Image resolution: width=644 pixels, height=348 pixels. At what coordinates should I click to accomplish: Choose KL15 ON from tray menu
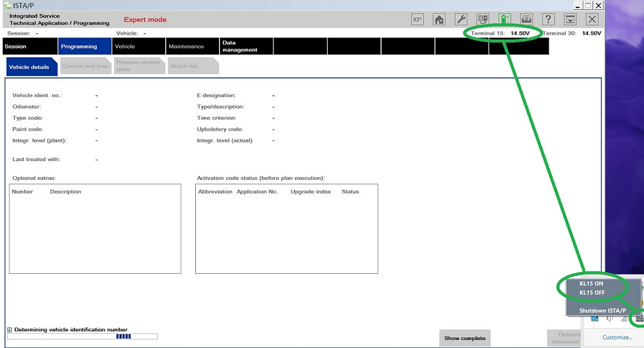point(591,284)
